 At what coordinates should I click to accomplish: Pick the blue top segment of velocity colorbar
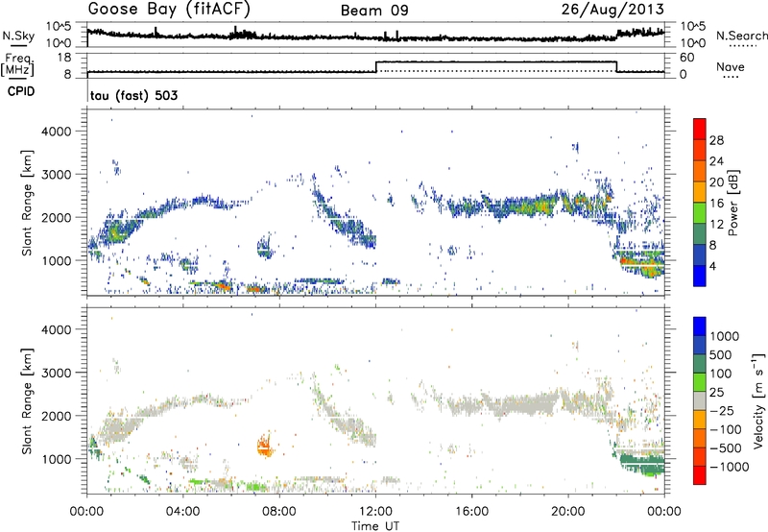coord(700,326)
